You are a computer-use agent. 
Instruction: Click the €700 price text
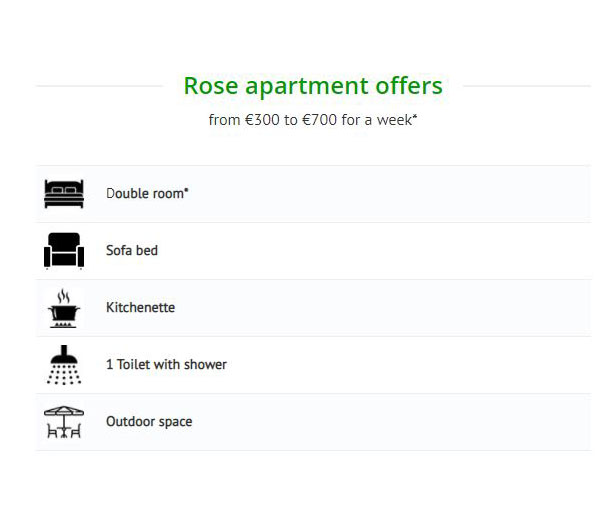point(320,120)
